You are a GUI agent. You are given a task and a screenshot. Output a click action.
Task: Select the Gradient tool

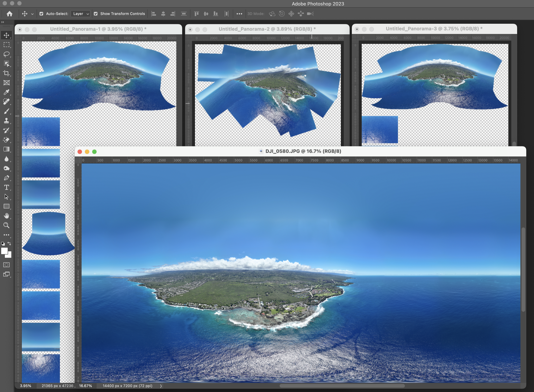(7, 149)
